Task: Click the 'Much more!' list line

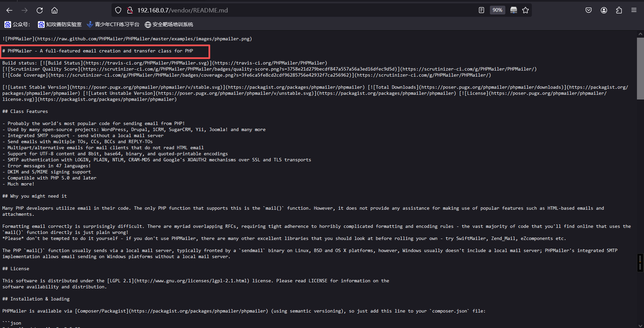Action: pyautogui.click(x=18, y=184)
